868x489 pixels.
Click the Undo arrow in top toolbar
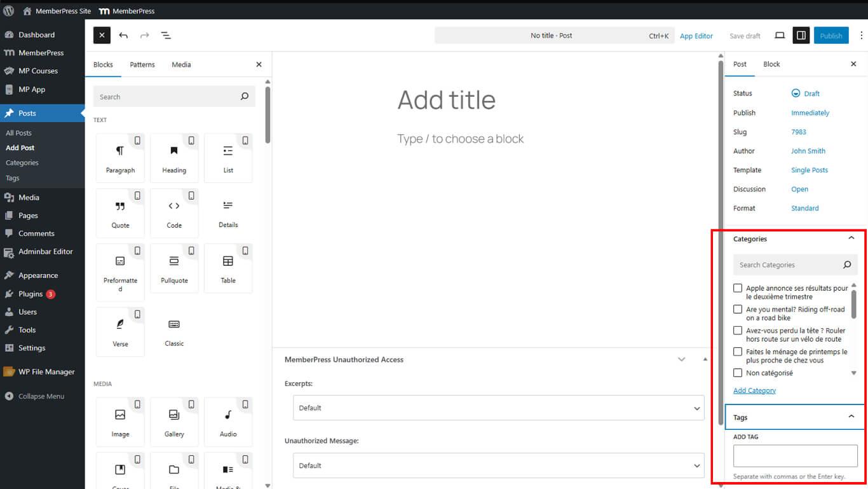123,36
